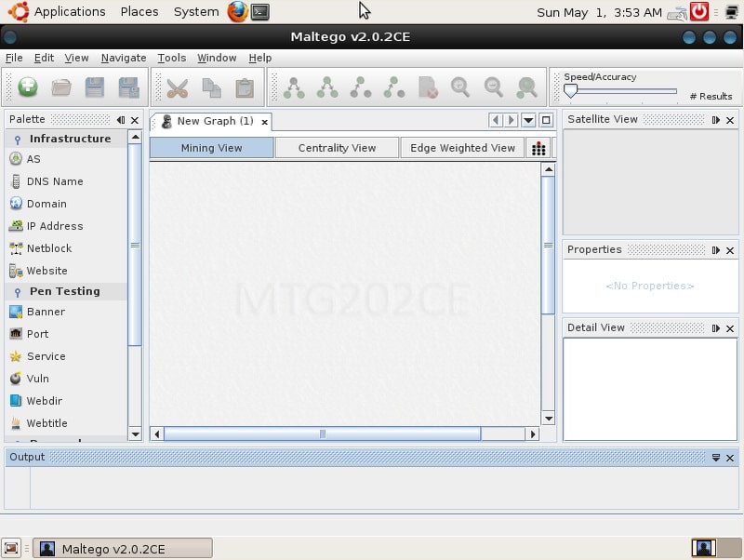Viewport: 744px width, 560px height.
Task: Open the graph tab list dropdown arrow
Action: [x=528, y=120]
